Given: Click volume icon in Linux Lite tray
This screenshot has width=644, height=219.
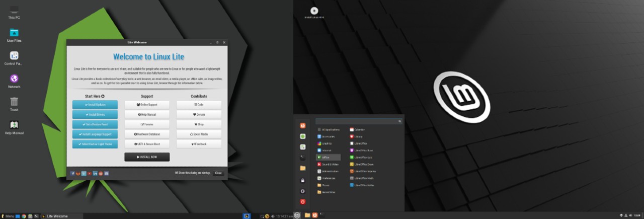Looking at the screenshot, I should [273, 216].
